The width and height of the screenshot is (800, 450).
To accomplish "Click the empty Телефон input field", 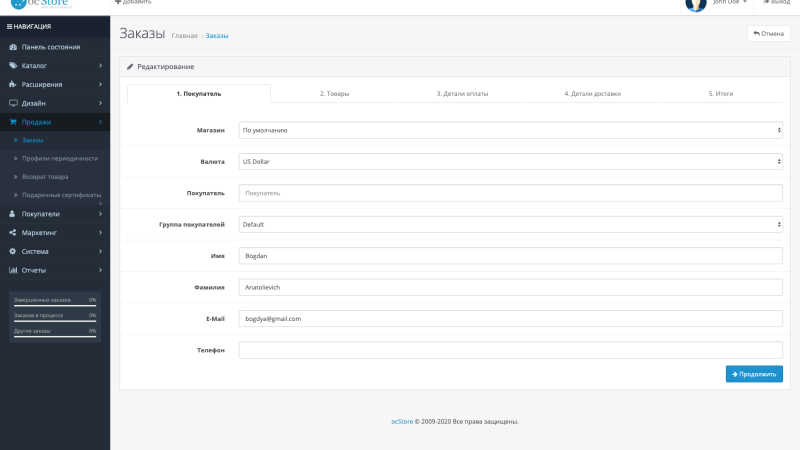I will (510, 350).
